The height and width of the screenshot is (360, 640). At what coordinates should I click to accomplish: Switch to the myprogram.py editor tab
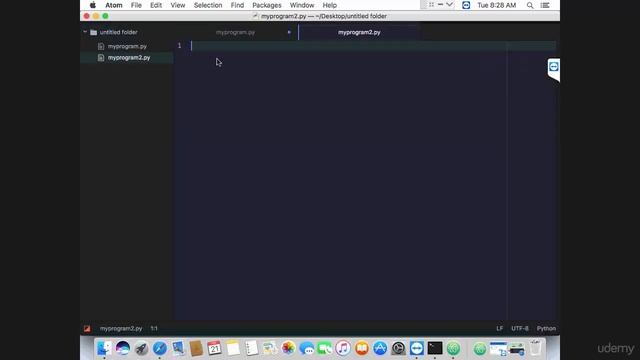(x=236, y=32)
